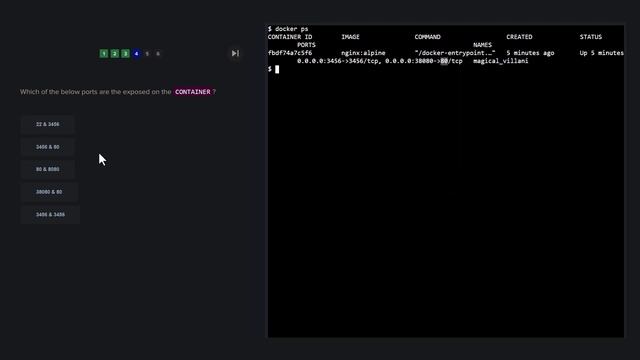Click the STATUS column header

tap(591, 37)
